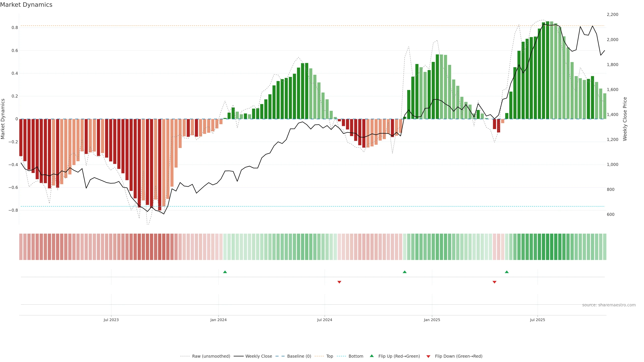Click the black line sample beside Weekly Close
This screenshot has height=362, width=644.
[238, 356]
